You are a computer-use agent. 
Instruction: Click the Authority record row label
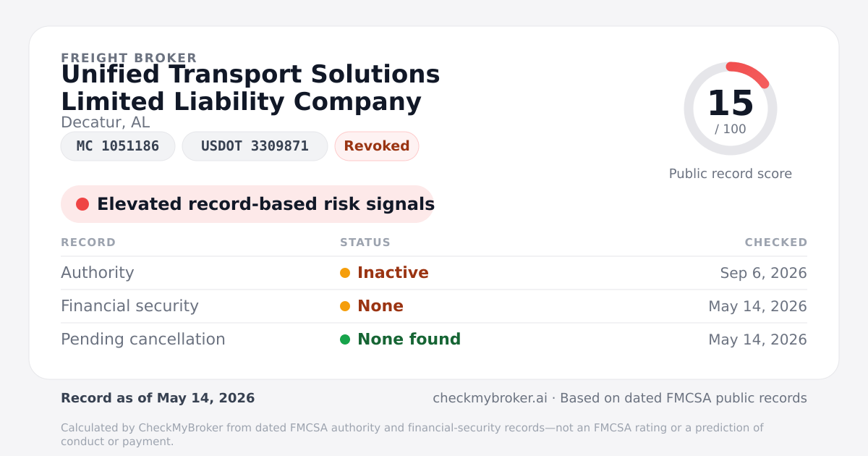click(x=98, y=273)
